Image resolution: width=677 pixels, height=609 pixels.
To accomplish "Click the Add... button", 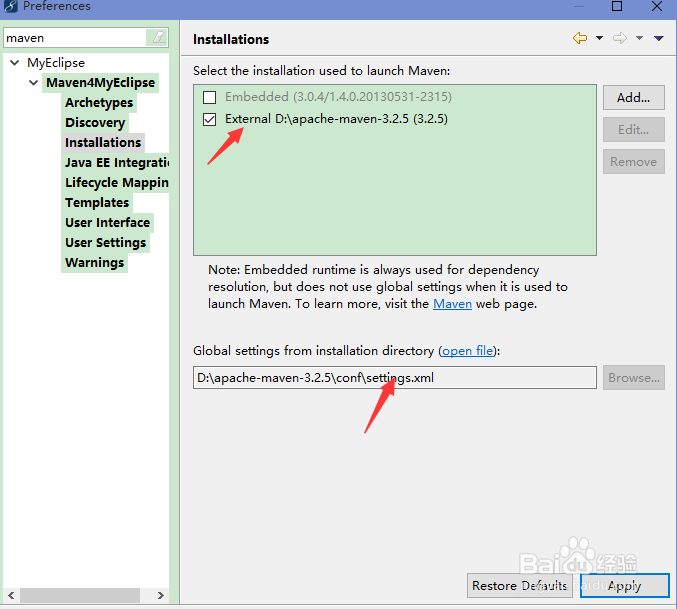I will 633,98.
